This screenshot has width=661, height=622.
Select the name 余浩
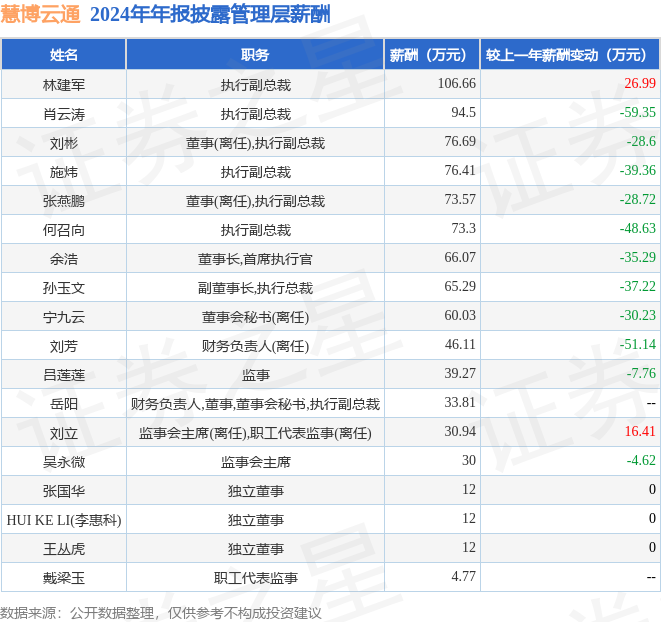point(64,259)
